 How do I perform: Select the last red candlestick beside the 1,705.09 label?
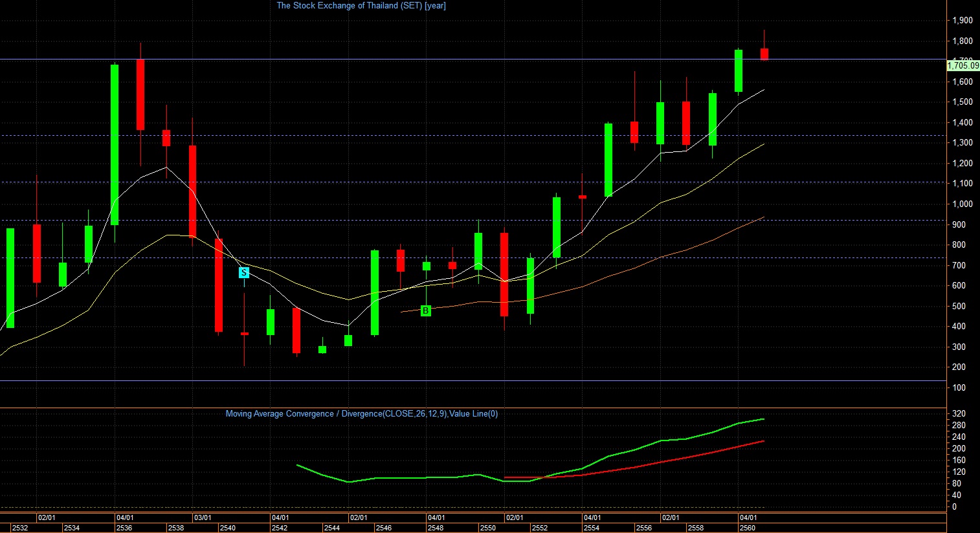point(764,54)
